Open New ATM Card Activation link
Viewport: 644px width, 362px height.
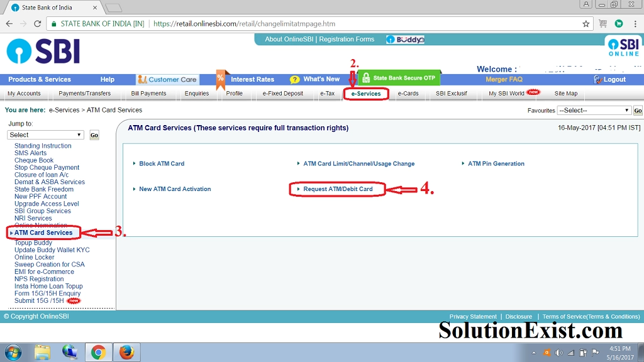175,189
